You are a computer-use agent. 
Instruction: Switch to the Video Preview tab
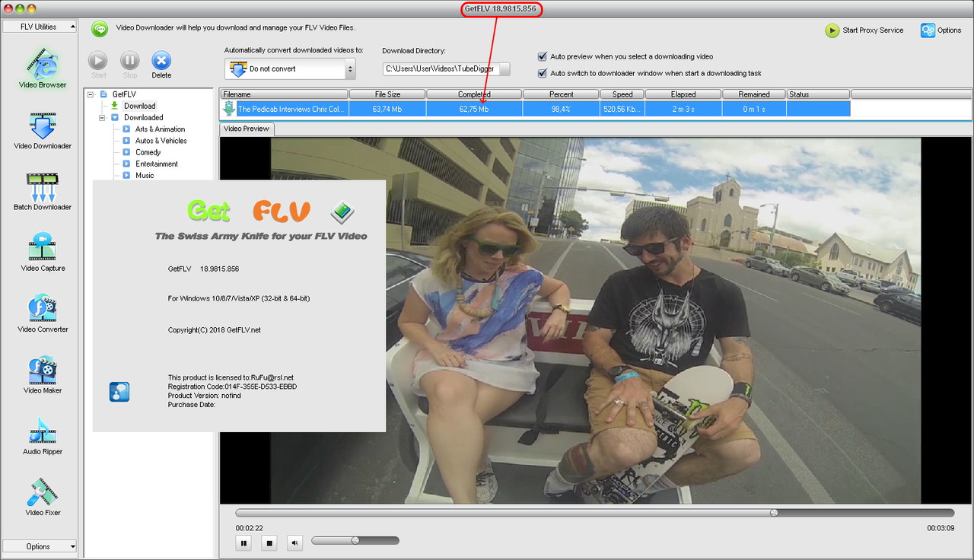pyautogui.click(x=247, y=129)
